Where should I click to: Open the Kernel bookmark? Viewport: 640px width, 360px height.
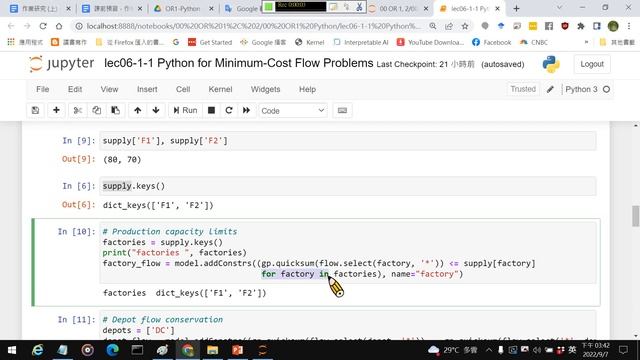[309, 42]
